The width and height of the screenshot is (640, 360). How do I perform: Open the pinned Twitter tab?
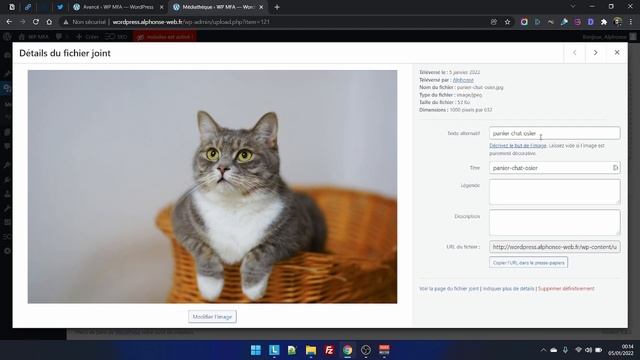tap(60, 7)
